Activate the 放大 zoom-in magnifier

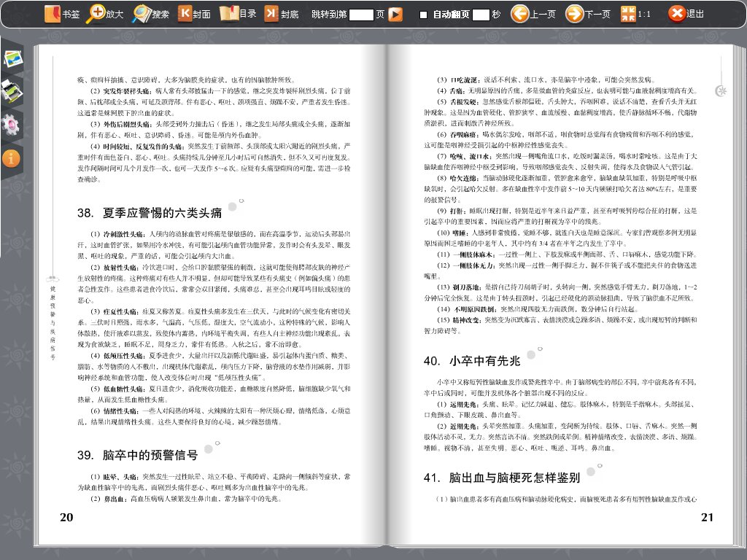(104, 14)
